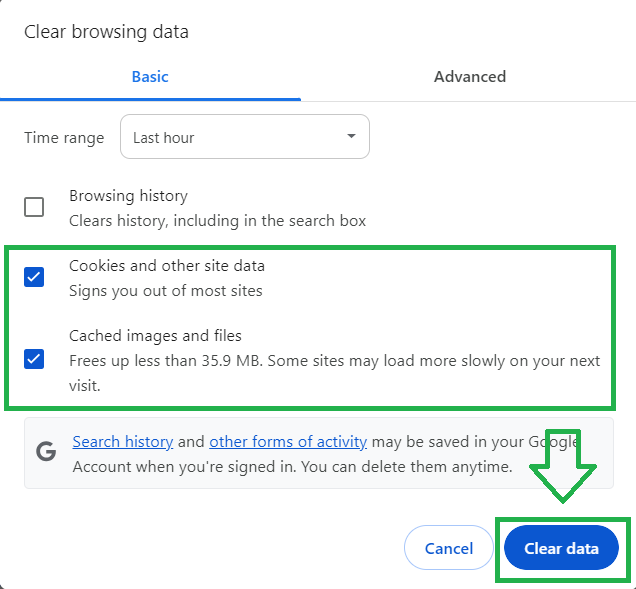Click the Clear browsing data dialog title
This screenshot has height=589, width=636.
point(106,32)
